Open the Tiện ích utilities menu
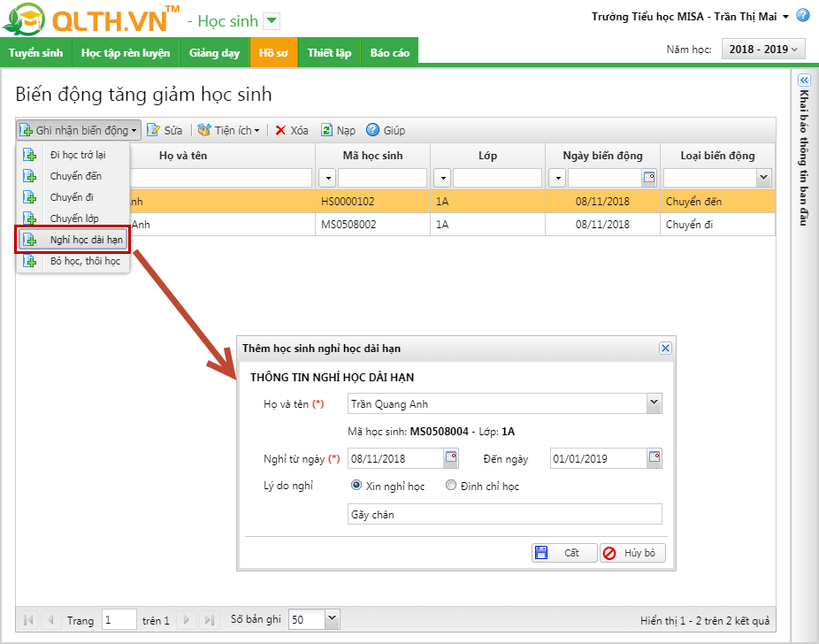This screenshot has width=819, height=644. pyautogui.click(x=228, y=130)
